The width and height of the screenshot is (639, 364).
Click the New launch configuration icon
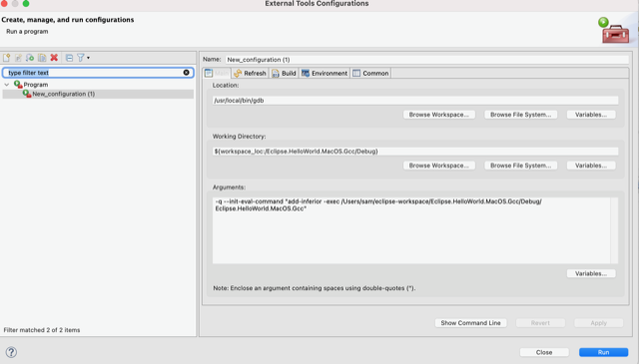click(x=7, y=58)
